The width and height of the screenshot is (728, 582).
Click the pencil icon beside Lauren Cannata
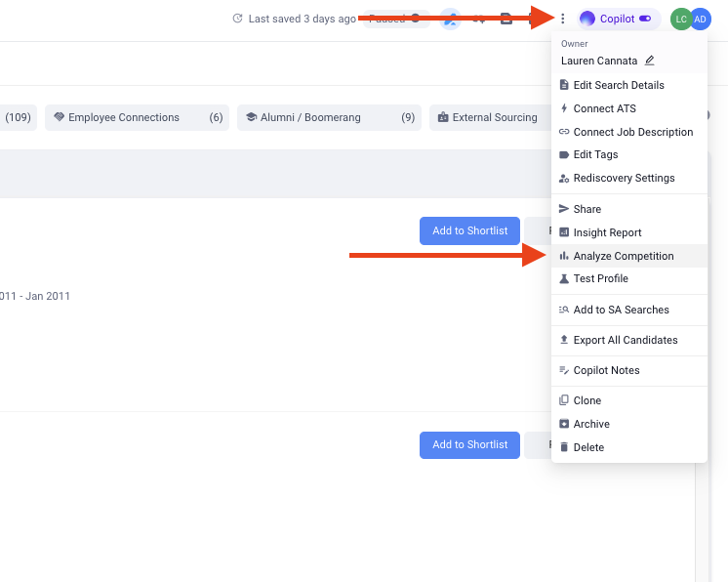click(x=650, y=61)
